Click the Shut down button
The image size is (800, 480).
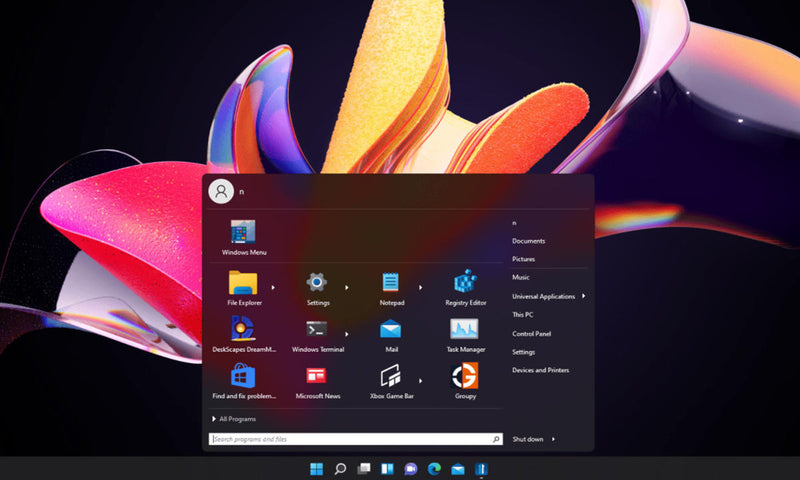[x=528, y=439]
